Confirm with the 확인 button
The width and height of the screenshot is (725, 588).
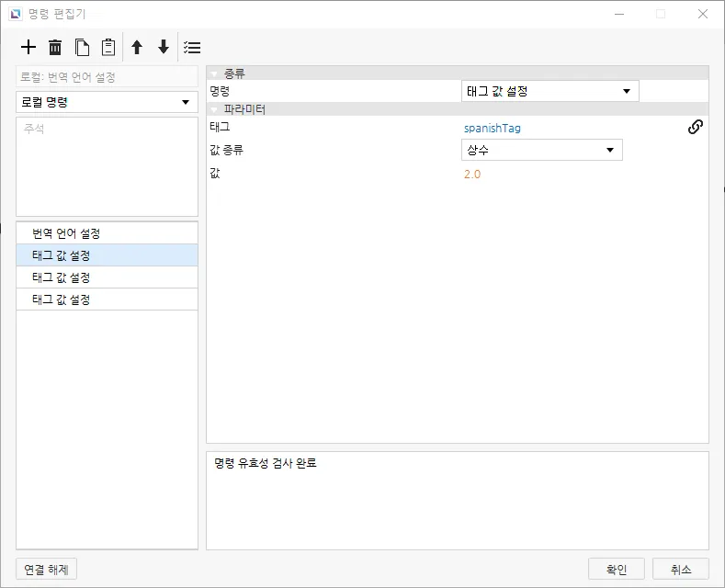tap(616, 570)
